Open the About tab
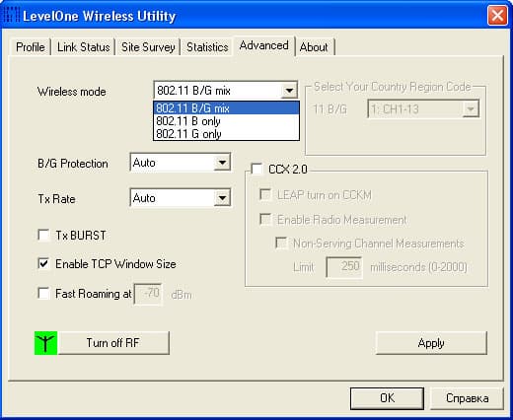The width and height of the screenshot is (513, 420). coord(314,47)
